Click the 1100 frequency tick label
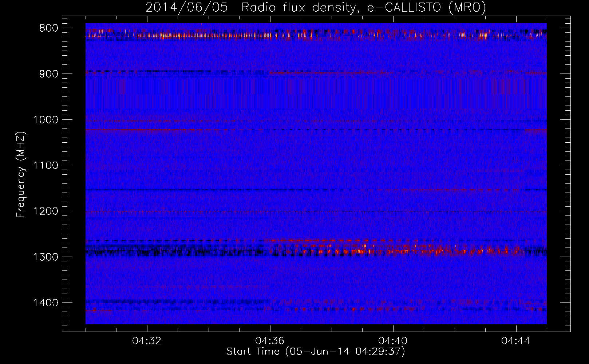 pos(46,166)
